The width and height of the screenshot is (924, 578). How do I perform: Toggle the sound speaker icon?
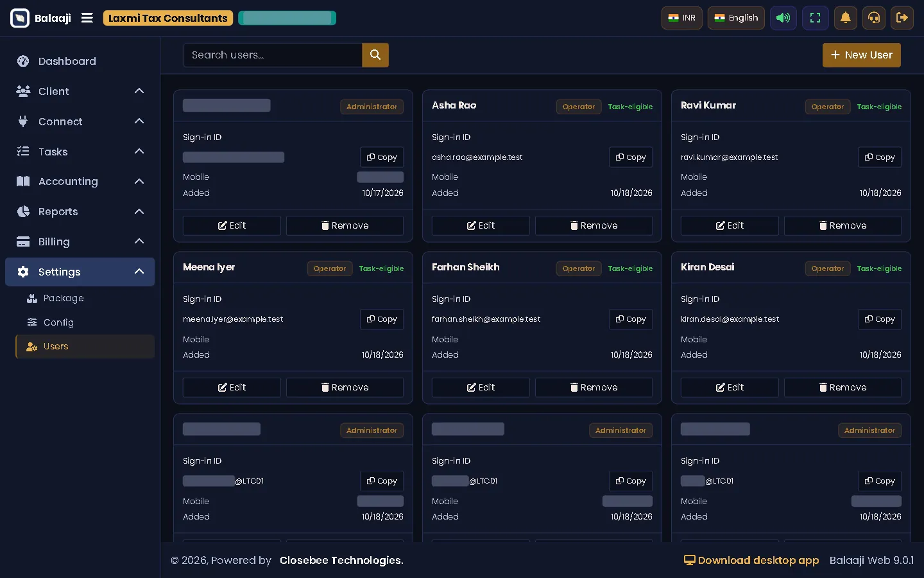click(783, 18)
